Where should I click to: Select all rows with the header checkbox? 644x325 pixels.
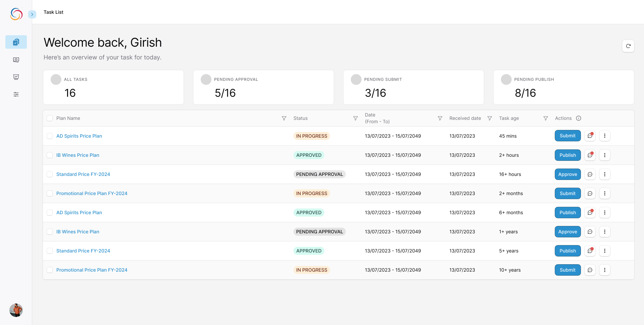point(50,118)
